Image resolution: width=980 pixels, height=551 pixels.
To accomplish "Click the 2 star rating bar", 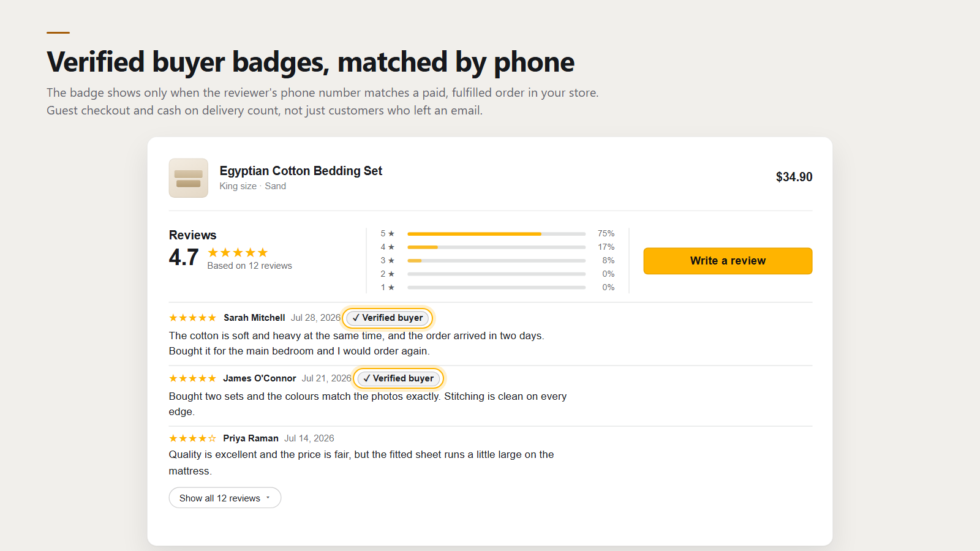I will click(497, 274).
